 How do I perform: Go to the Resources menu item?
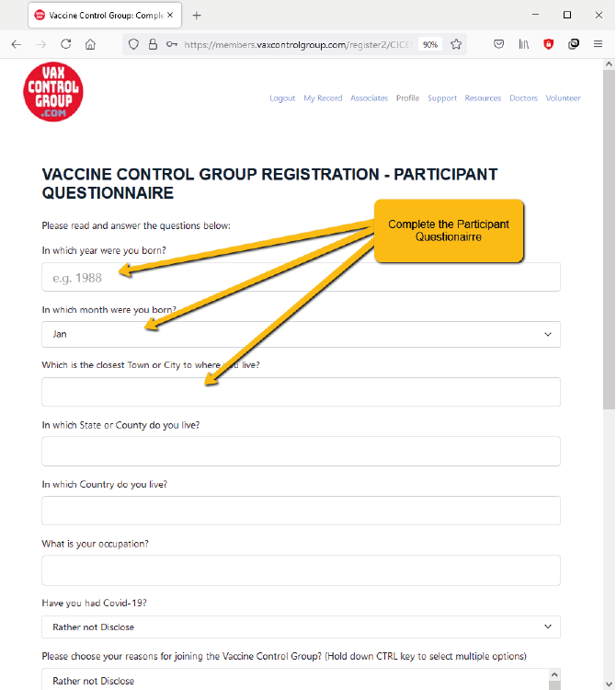pyautogui.click(x=483, y=98)
